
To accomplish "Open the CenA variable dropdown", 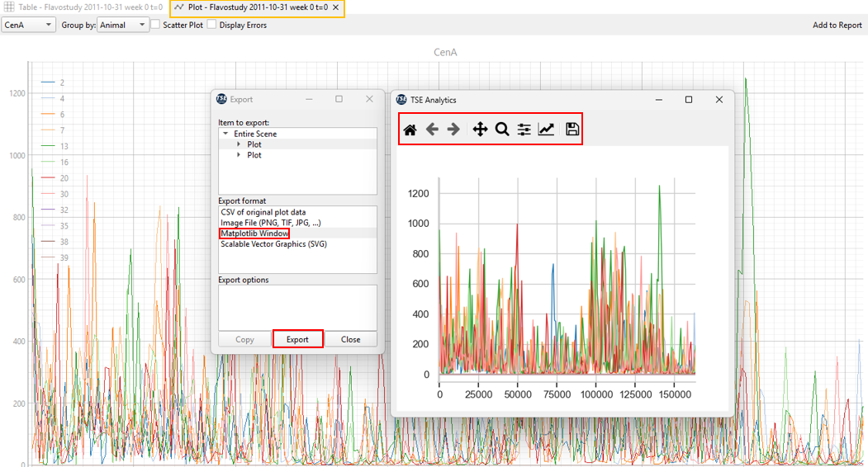I will [x=28, y=25].
